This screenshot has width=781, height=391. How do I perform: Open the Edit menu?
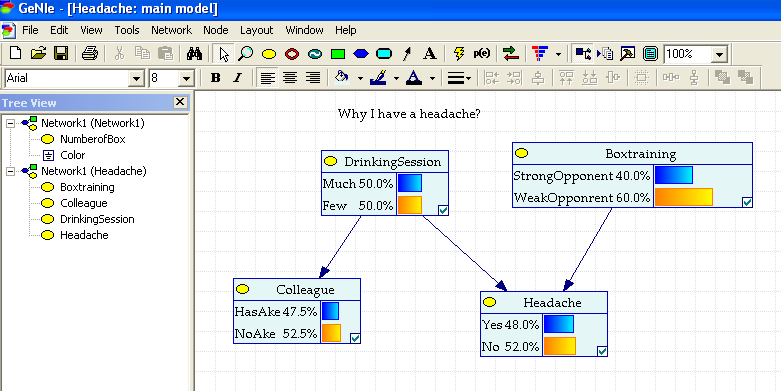pyautogui.click(x=59, y=30)
